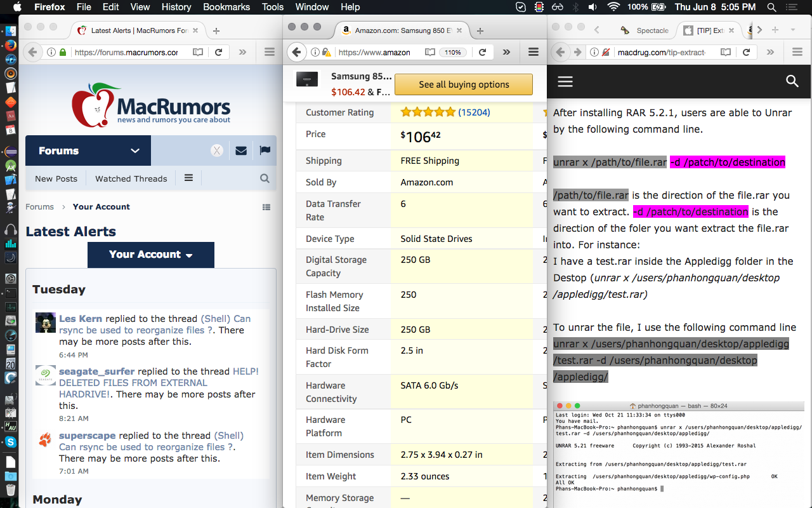Click the MacRumors logo
Image resolution: width=812 pixels, height=508 pixels.
pyautogui.click(x=151, y=105)
